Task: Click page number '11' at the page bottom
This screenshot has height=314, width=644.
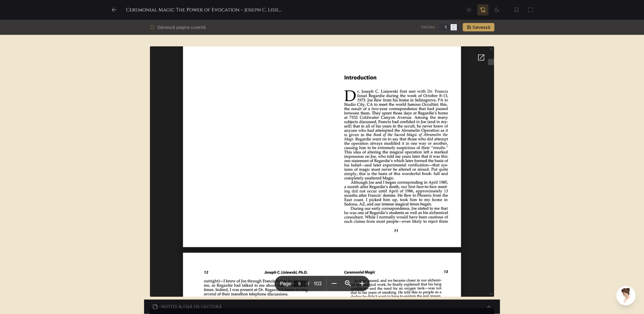Action: click(396, 231)
